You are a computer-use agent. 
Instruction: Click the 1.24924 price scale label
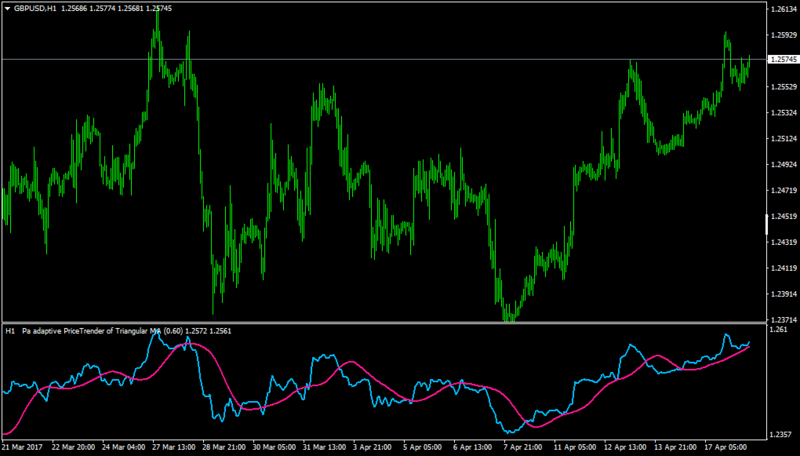(x=784, y=164)
